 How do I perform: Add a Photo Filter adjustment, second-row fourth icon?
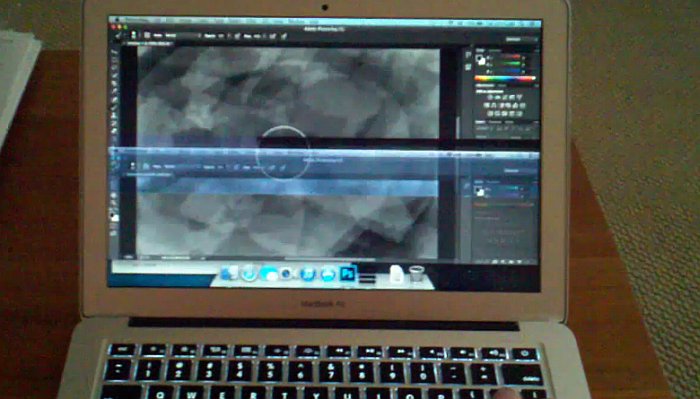coord(508,106)
